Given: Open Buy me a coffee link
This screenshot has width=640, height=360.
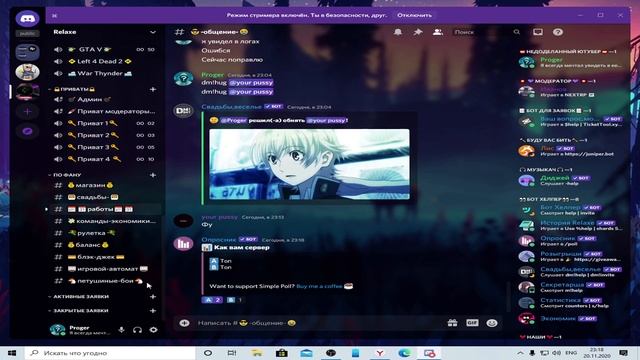Looking at the screenshot, I should [x=319, y=286].
